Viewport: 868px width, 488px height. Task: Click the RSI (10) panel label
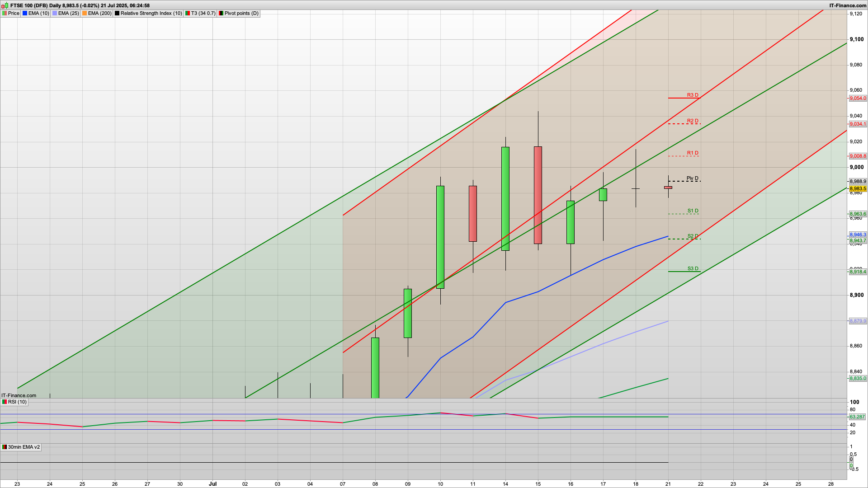[17, 402]
